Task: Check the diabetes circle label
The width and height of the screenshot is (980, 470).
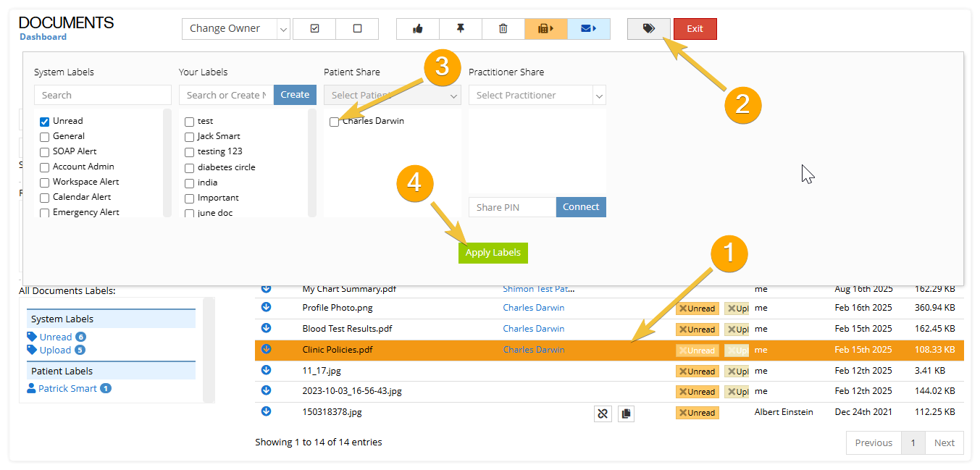Action: (x=190, y=167)
